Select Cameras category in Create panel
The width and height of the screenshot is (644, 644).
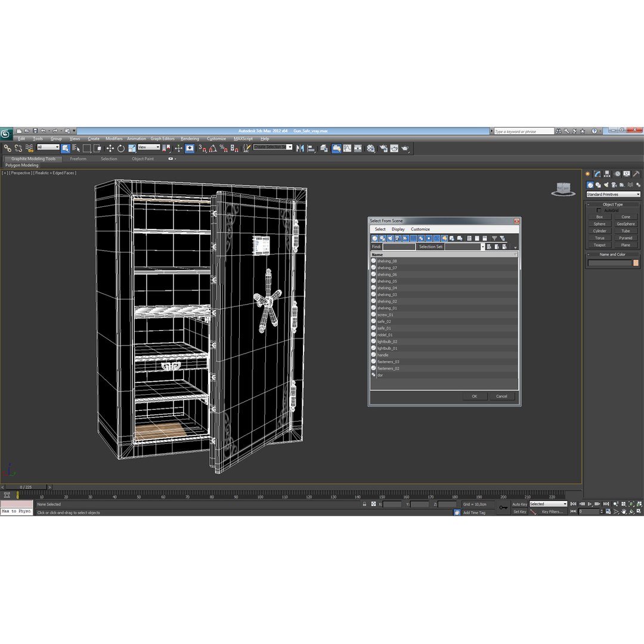tap(614, 185)
